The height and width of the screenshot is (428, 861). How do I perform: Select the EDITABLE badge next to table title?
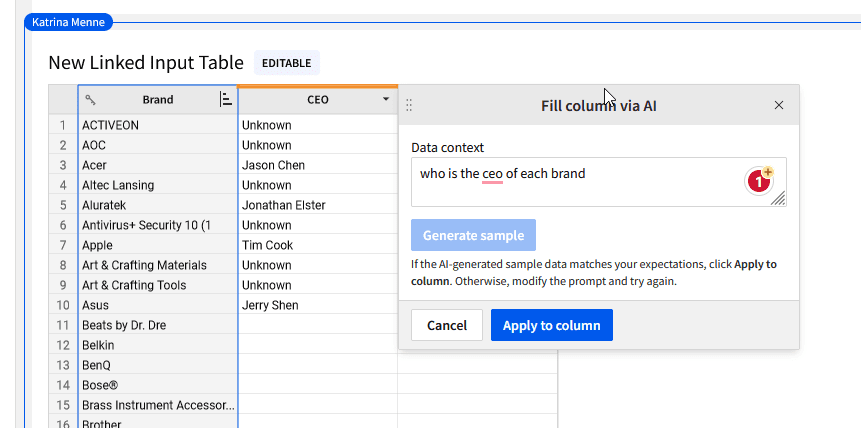pos(287,63)
